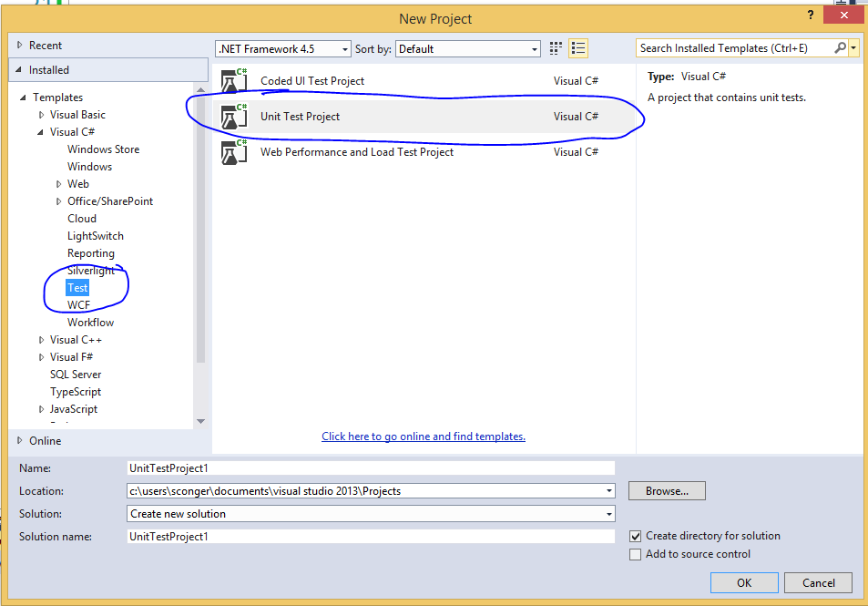Expand the Online section
This screenshot has height=606, width=868.
coord(19,440)
